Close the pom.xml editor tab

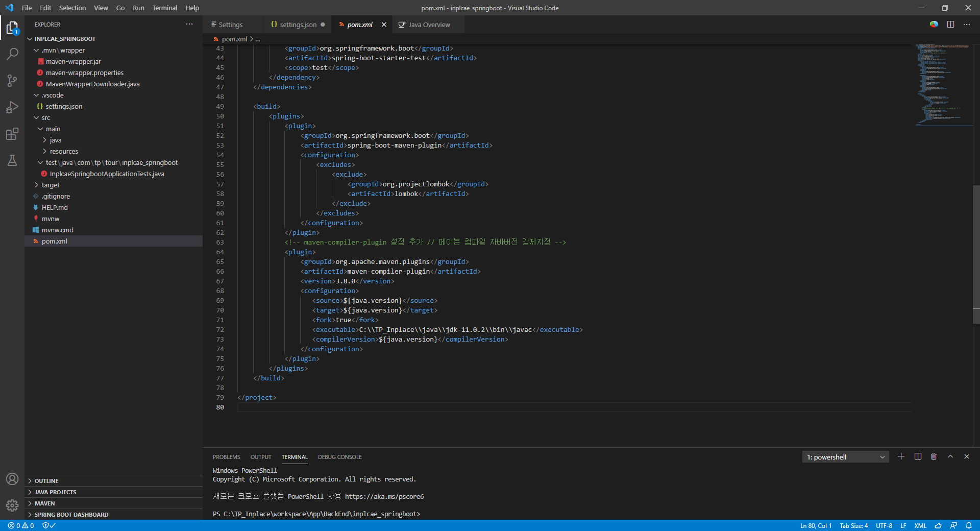pos(384,25)
